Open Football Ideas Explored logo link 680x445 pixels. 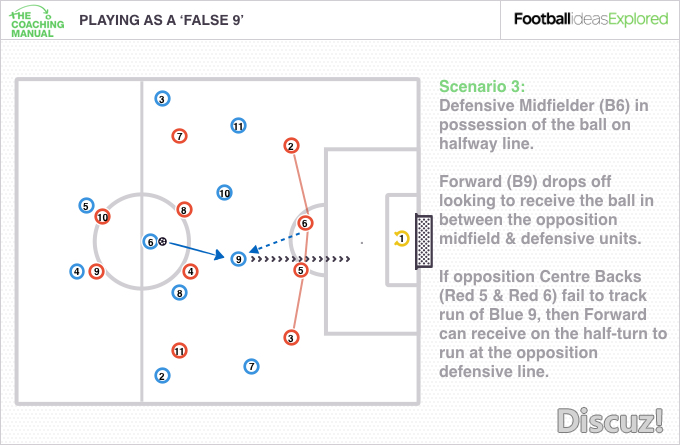click(591, 19)
